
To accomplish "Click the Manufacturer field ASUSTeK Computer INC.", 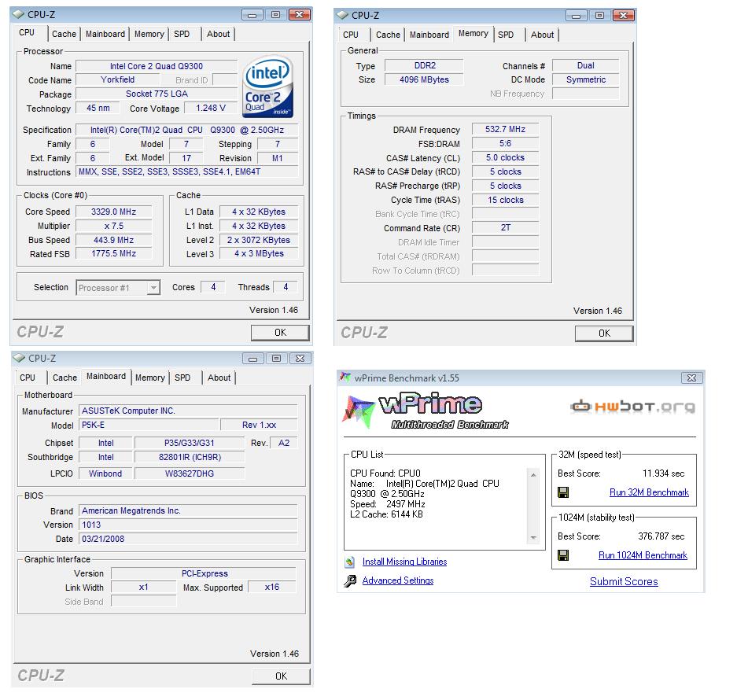I will (x=188, y=411).
